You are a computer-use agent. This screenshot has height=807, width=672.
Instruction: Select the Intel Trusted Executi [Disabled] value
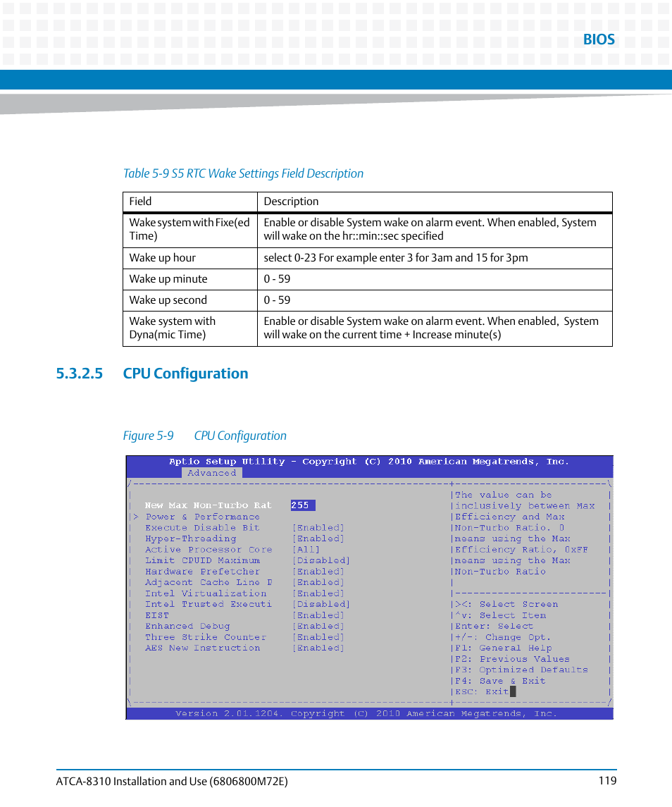pyautogui.click(x=321, y=604)
